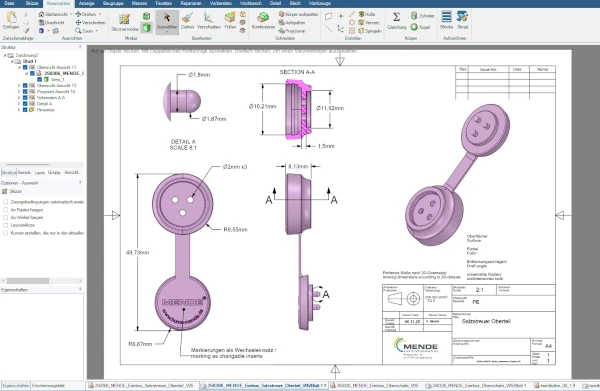This screenshot has width=600, height=391.
Task: Toggle checkbox for Übersicht Ansicht 11
Action: (25, 67)
